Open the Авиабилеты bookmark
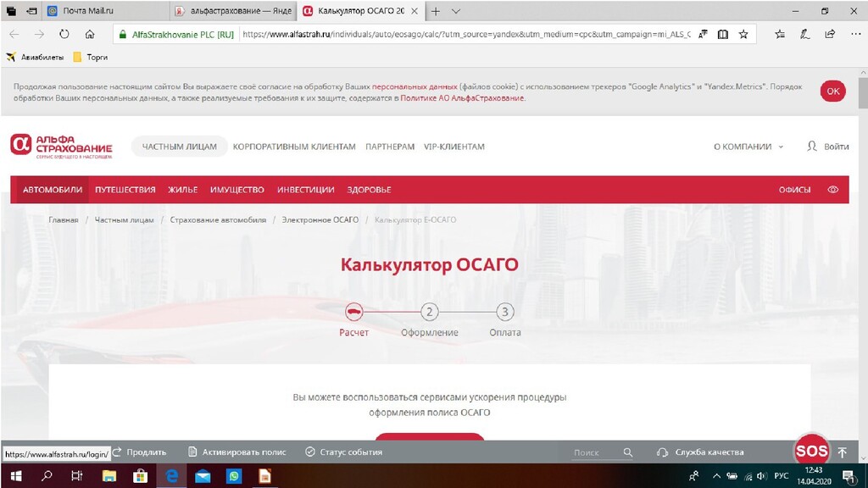 click(x=35, y=57)
